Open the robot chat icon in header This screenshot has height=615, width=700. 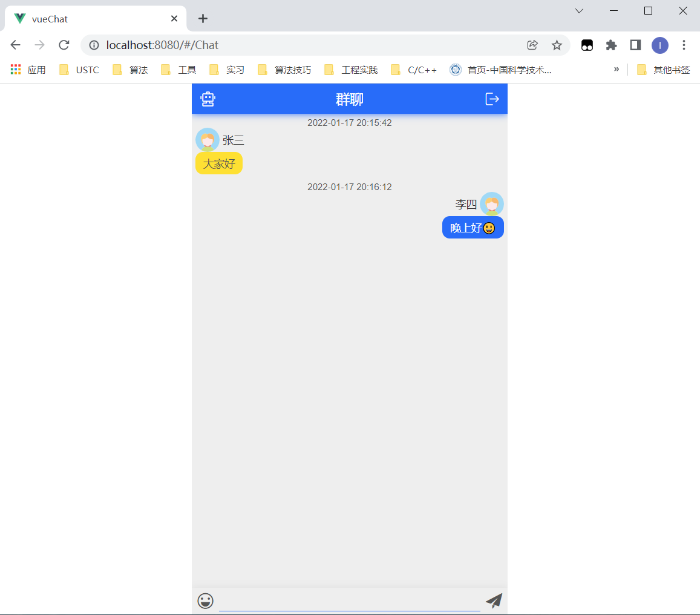tap(208, 99)
